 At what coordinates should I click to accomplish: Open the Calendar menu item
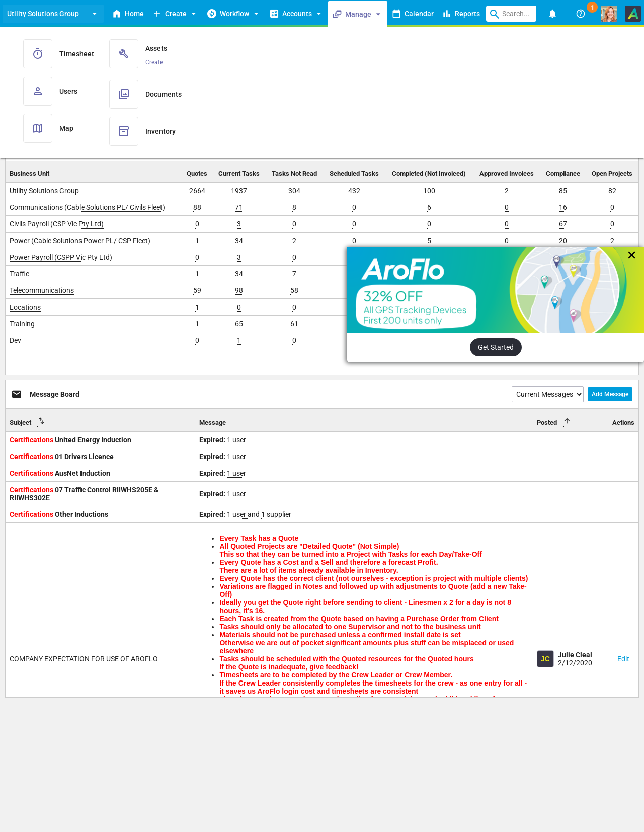pos(413,14)
